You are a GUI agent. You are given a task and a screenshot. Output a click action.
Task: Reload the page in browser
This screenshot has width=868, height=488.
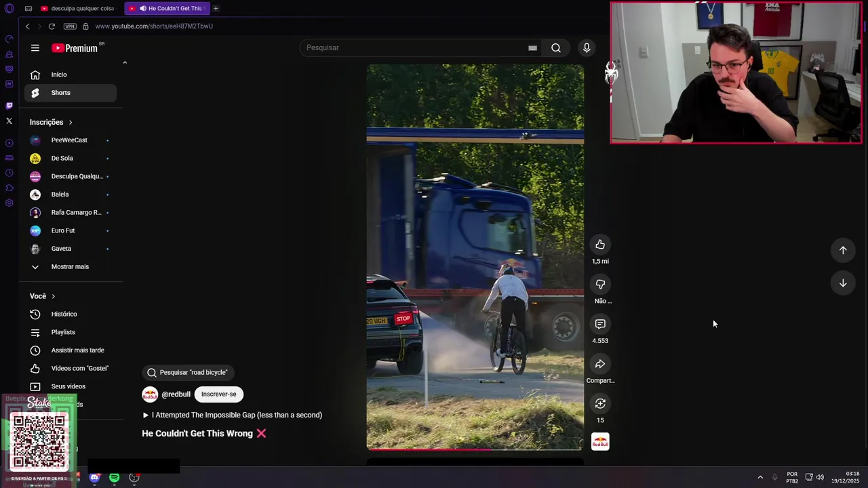coord(52,26)
